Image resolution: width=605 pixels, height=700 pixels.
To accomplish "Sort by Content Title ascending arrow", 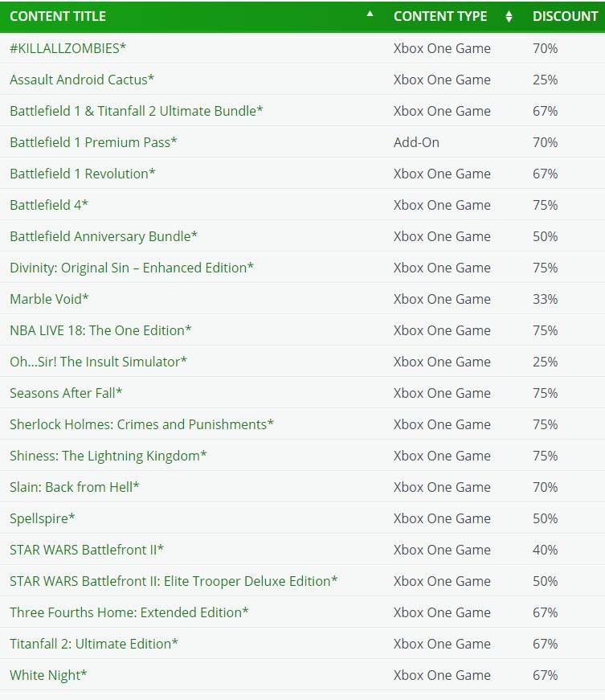I will pyautogui.click(x=370, y=14).
